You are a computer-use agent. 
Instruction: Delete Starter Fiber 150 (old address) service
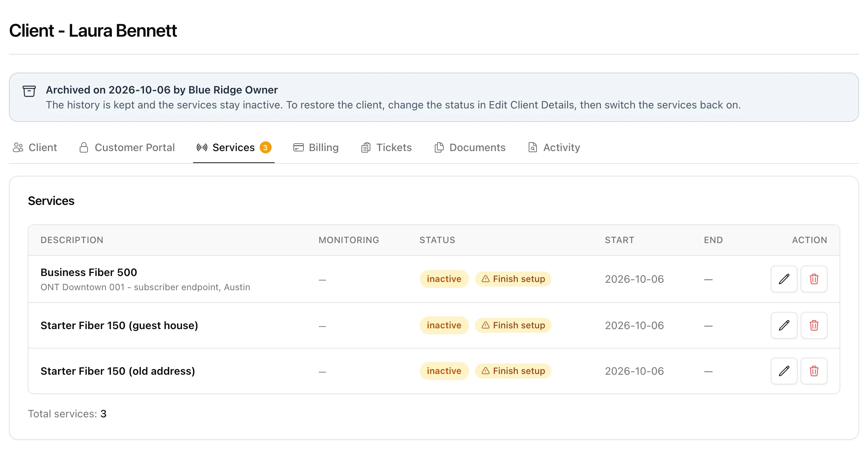(x=814, y=371)
